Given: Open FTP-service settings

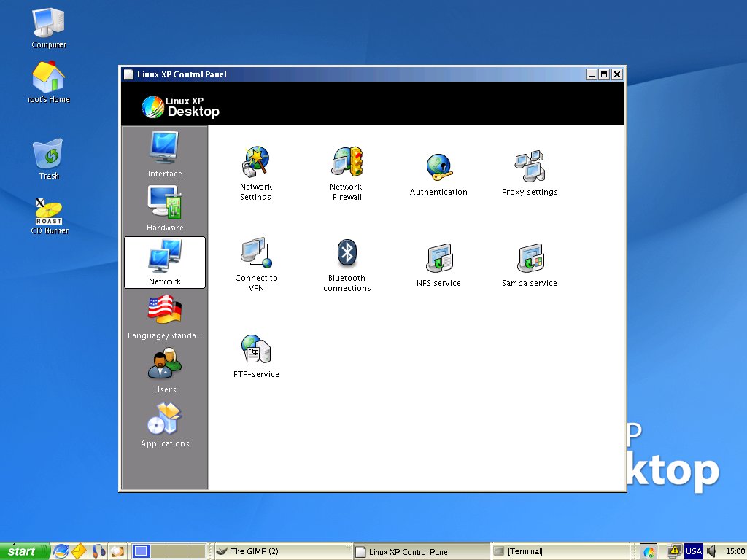Looking at the screenshot, I should (256, 356).
